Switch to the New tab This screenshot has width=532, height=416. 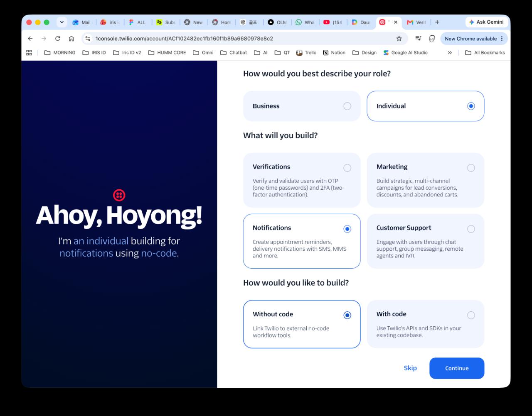coord(193,22)
